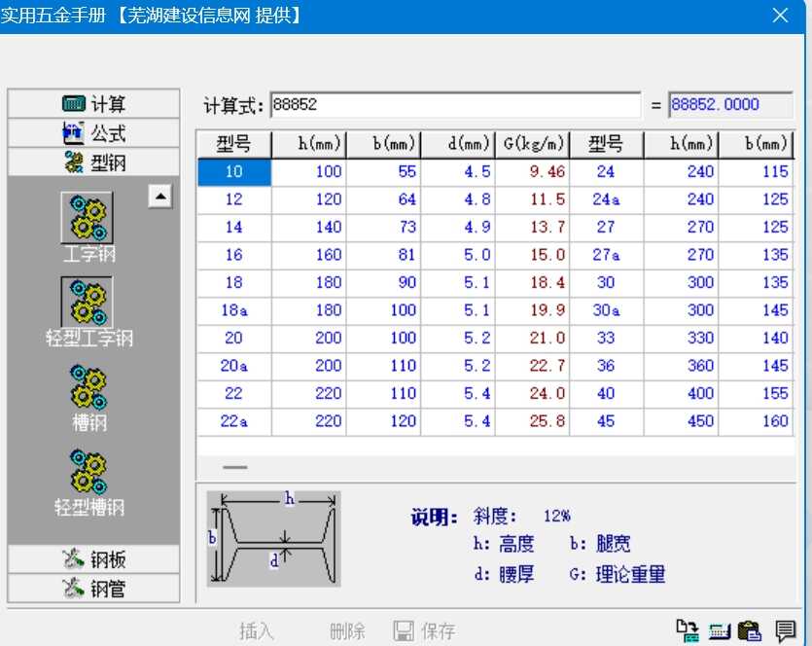Open the 槽钢 channel steel category icon

pyautogui.click(x=88, y=383)
